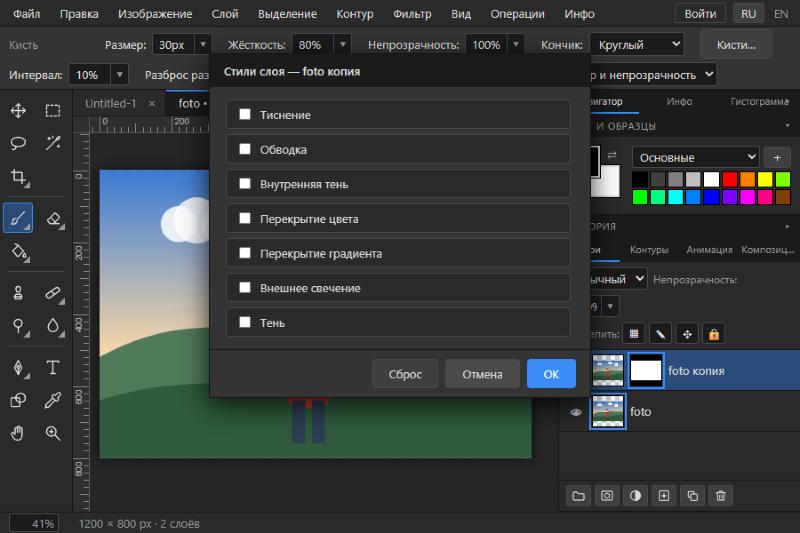Image resolution: width=800 pixels, height=533 pixels.
Task: Create a new layer
Action: pos(664,496)
